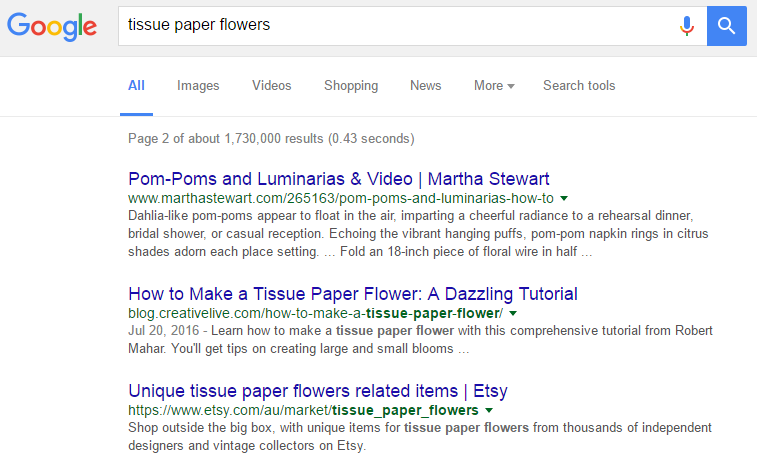Expand the More dropdown menu
This screenshot has height=472, width=757.
494,86
